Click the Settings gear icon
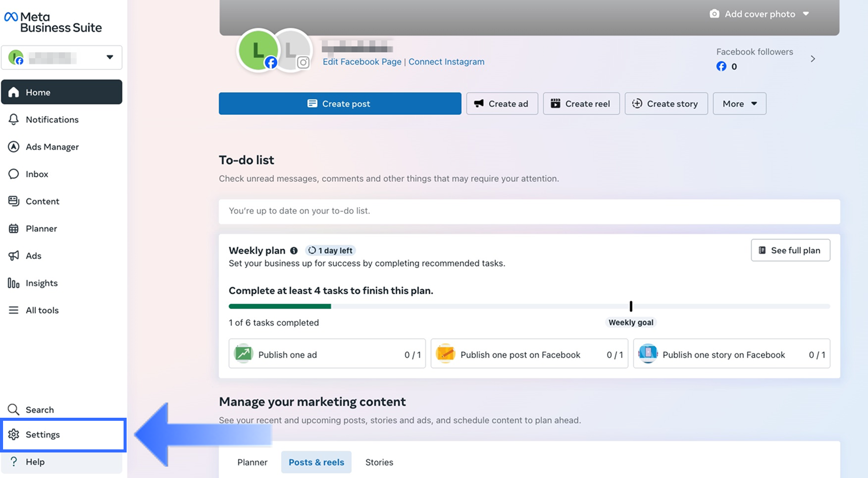This screenshot has width=868, height=478. pyautogui.click(x=14, y=435)
